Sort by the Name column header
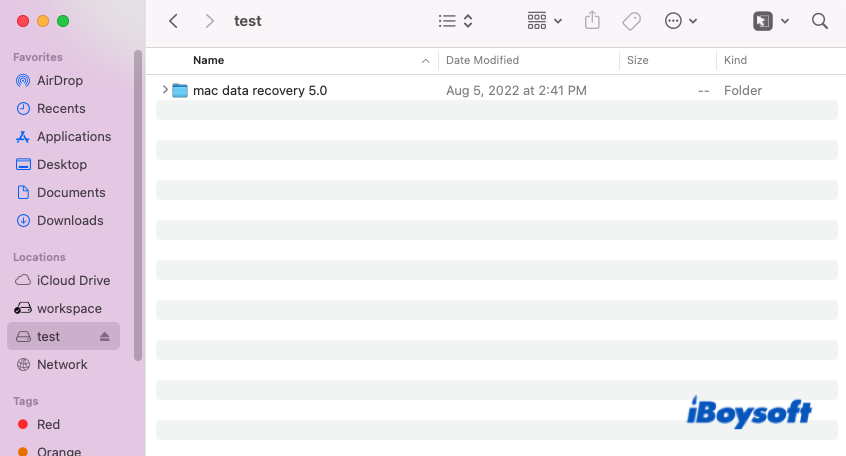The image size is (846, 456). click(x=209, y=60)
